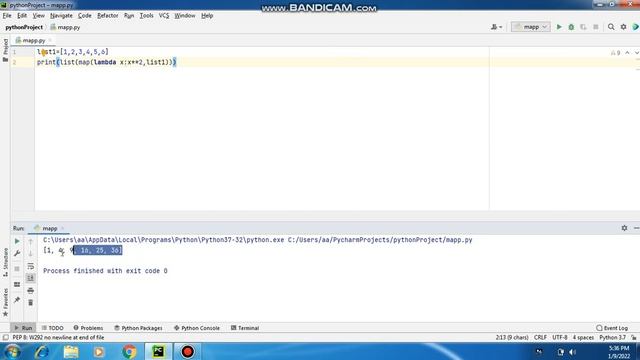Image resolution: width=640 pixels, height=360 pixels.
Task: Toggle the Structure tool window stripe
Action: coord(5,262)
